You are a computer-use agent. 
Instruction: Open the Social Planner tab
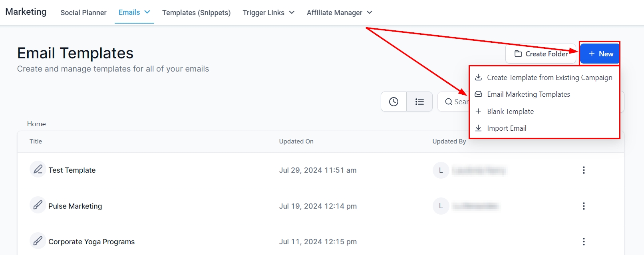[83, 13]
